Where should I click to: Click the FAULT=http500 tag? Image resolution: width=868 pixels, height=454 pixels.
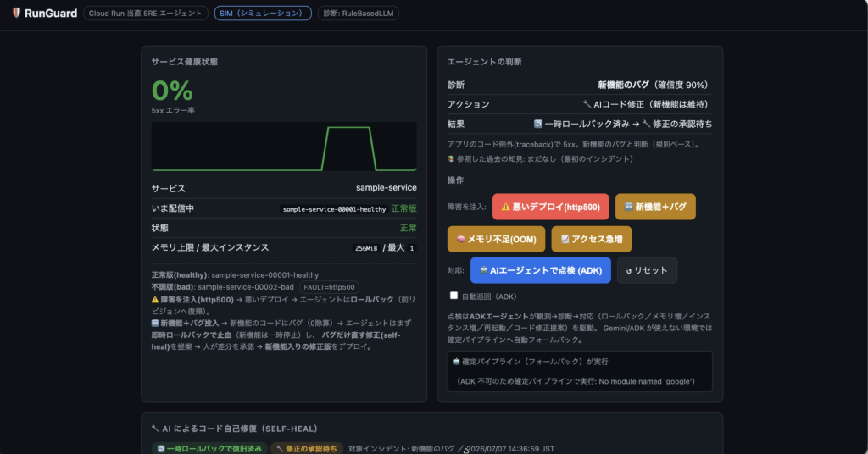pyautogui.click(x=329, y=287)
